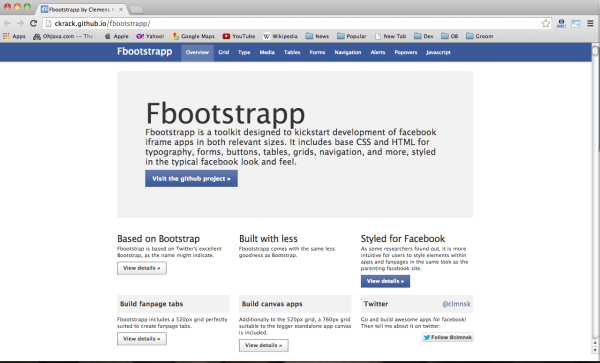
Task: Open the News bookmarks folder
Action: (317, 36)
